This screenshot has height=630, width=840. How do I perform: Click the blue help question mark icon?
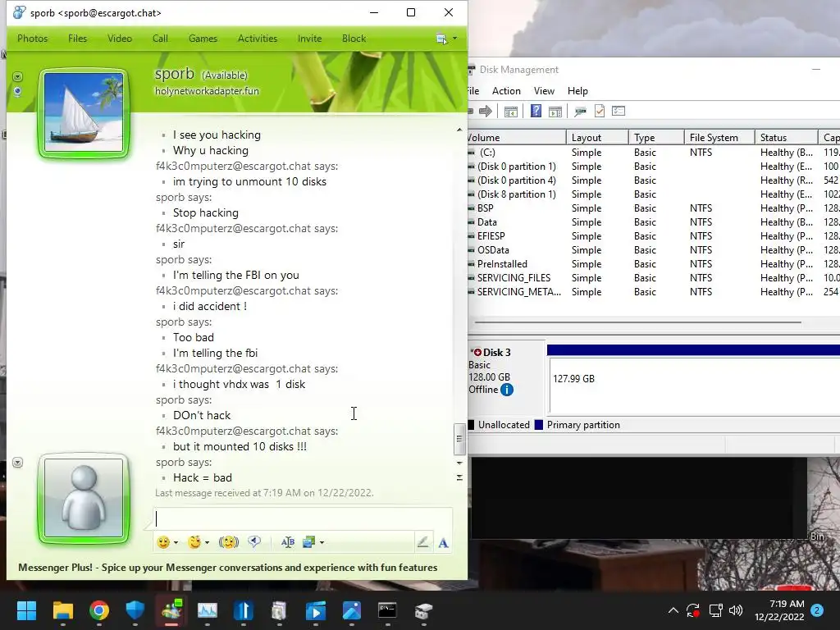(536, 111)
